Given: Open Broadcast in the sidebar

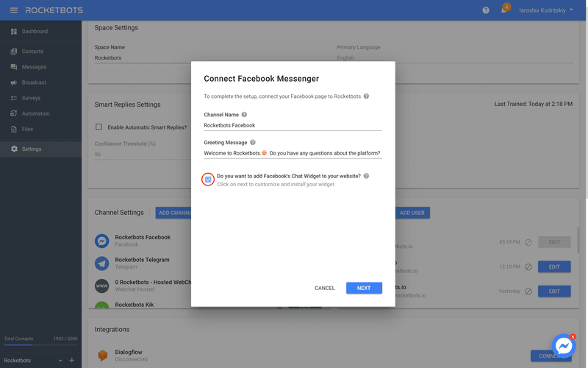Looking at the screenshot, I should [40, 82].
